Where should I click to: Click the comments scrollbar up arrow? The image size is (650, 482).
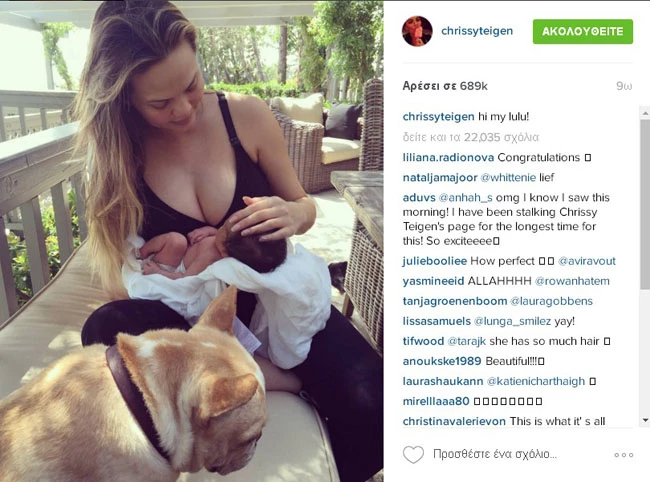[x=645, y=113]
